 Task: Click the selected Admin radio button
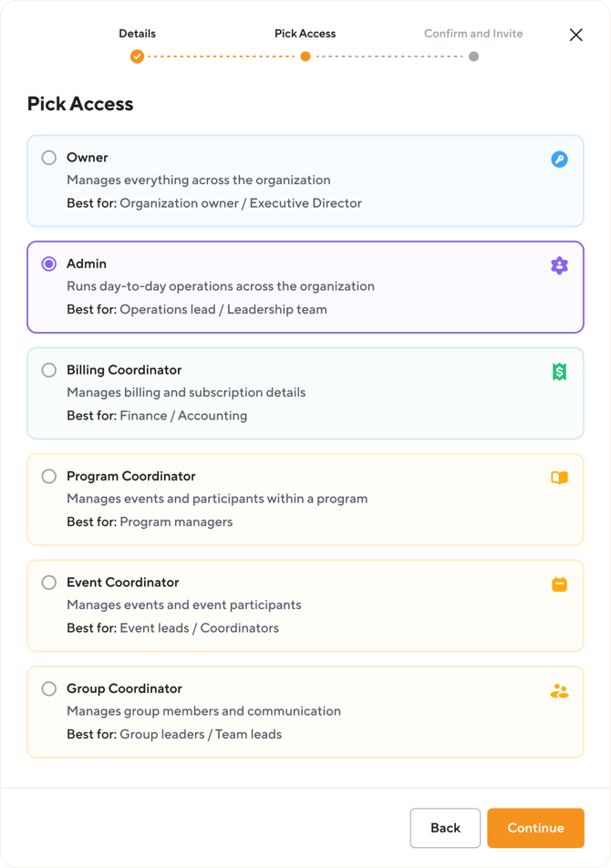pos(49,264)
